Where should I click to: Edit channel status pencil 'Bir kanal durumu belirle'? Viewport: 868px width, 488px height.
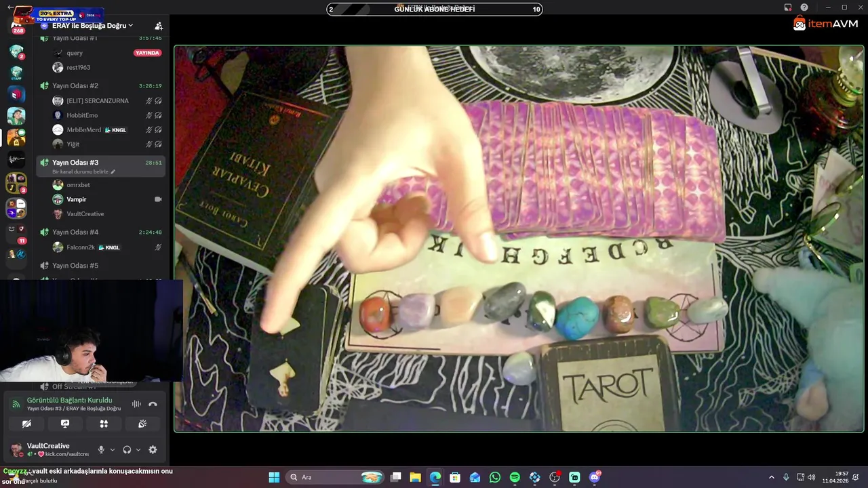[x=113, y=172]
